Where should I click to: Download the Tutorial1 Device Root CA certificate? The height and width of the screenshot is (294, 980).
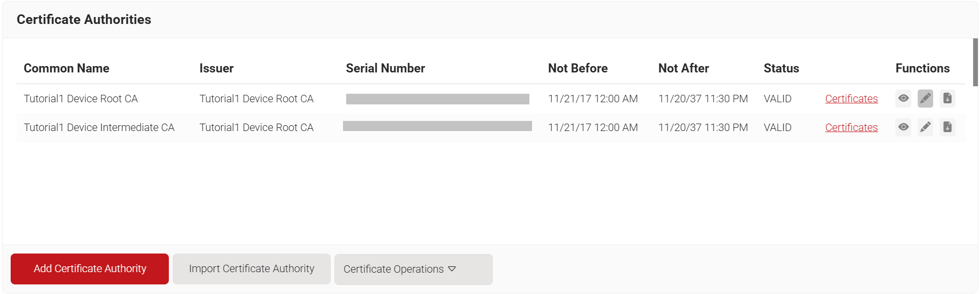[x=947, y=99]
